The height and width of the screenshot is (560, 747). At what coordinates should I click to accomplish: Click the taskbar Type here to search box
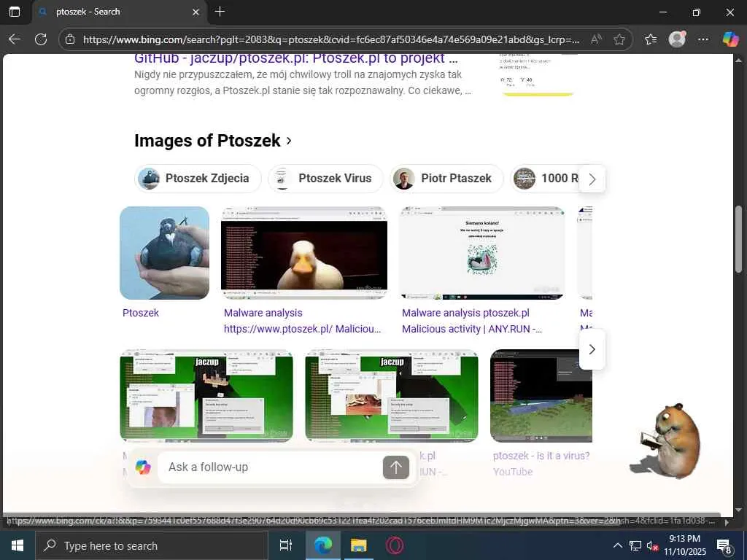pos(152,545)
